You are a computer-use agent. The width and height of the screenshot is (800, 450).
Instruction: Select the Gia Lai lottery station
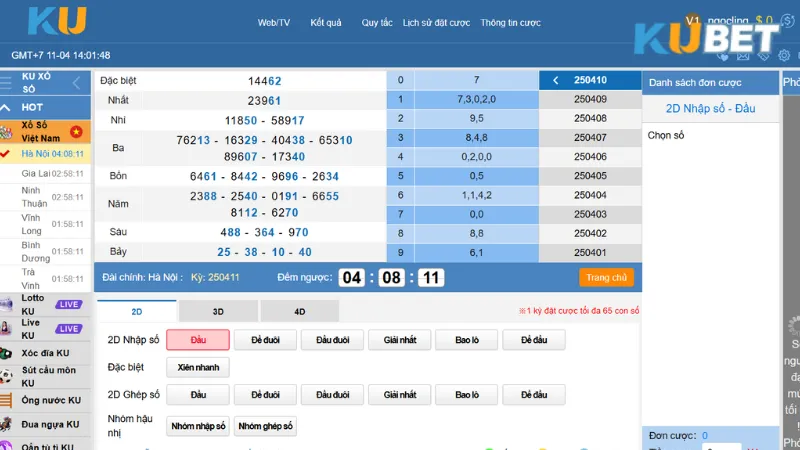click(x=45, y=173)
